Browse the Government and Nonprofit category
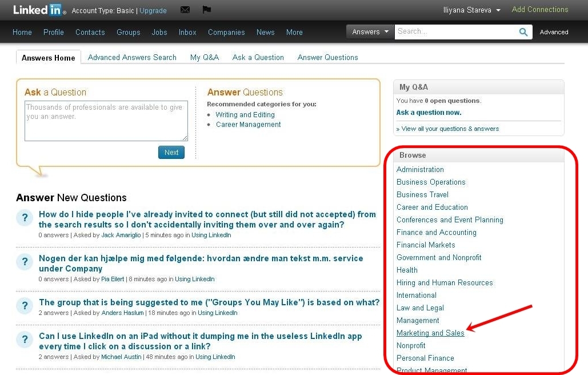Viewport: 588px width, 375px height. (x=439, y=257)
